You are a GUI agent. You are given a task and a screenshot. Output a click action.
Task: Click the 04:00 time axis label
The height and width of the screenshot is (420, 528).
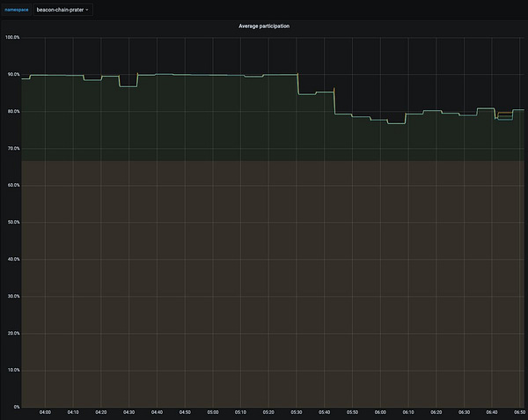(45, 412)
